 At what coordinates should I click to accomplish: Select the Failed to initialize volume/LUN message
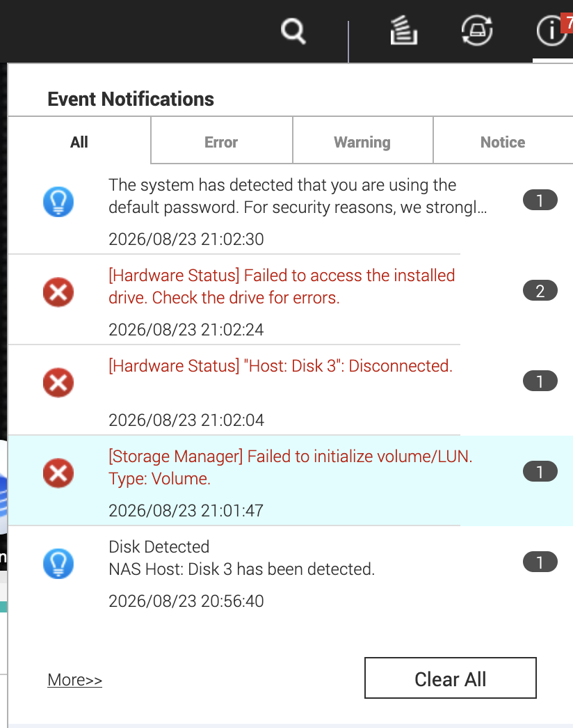[290, 467]
